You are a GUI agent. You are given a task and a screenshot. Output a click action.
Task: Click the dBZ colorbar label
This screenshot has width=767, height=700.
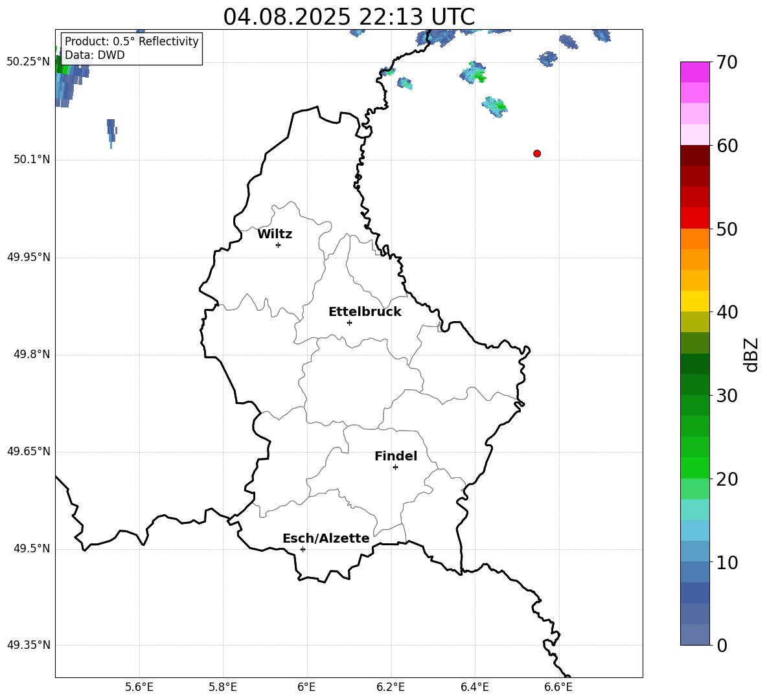[751, 354]
